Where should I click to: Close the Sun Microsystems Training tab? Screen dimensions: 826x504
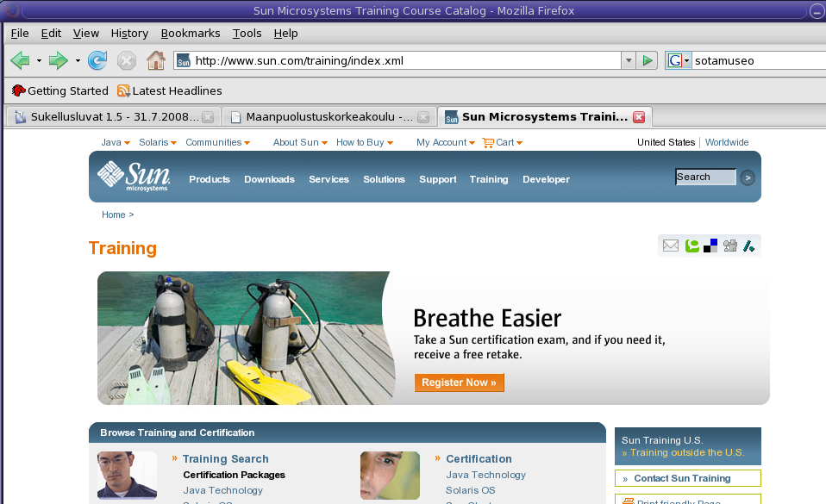click(639, 117)
